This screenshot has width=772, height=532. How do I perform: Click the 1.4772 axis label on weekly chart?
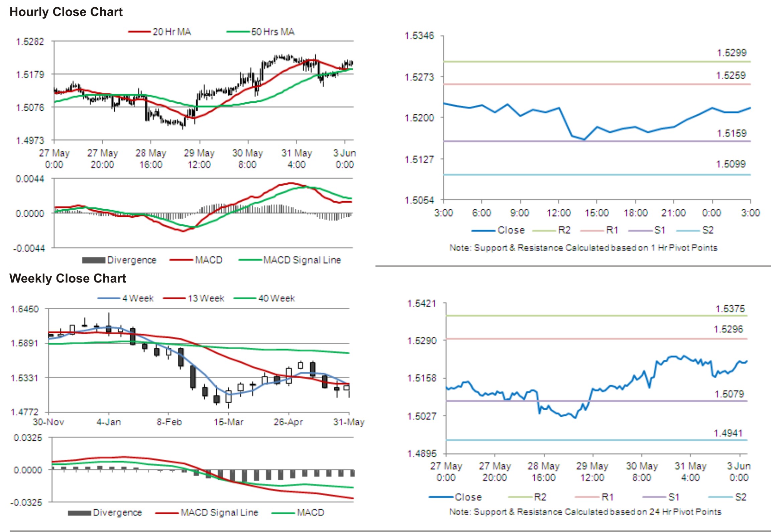25,412
